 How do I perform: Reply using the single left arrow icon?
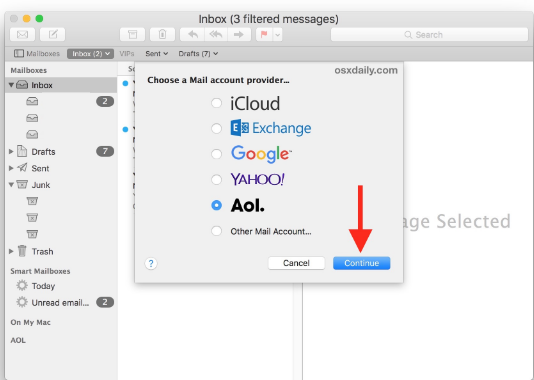point(192,34)
